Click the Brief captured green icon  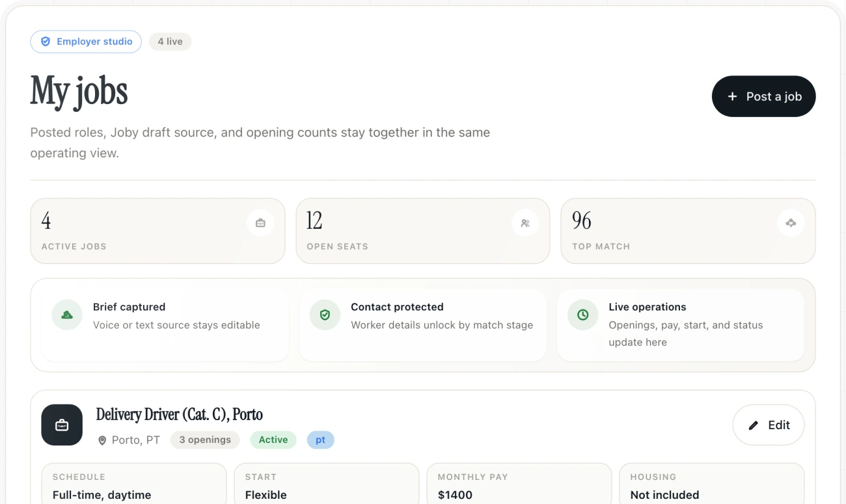click(x=67, y=315)
